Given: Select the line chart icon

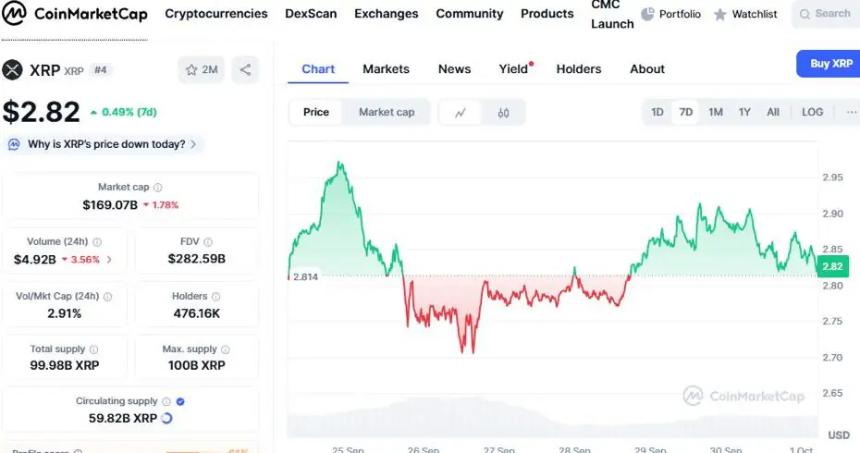Looking at the screenshot, I should pos(460,112).
